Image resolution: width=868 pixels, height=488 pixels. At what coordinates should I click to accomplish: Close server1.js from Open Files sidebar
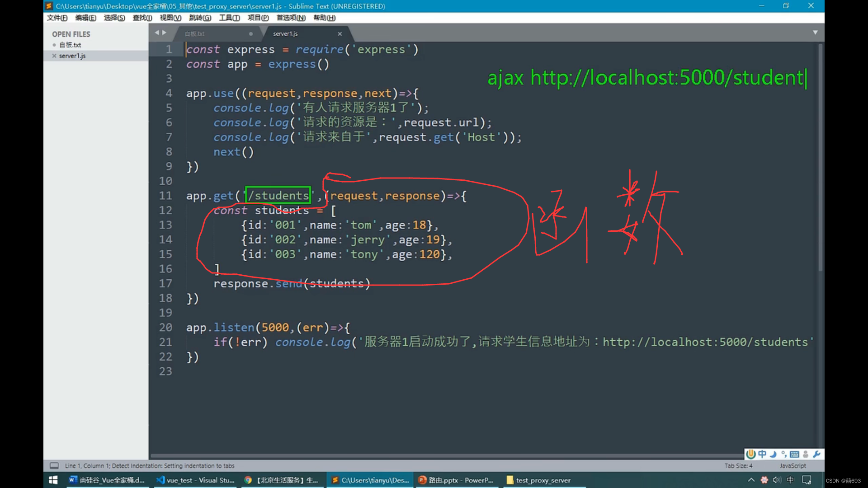pyautogui.click(x=54, y=56)
